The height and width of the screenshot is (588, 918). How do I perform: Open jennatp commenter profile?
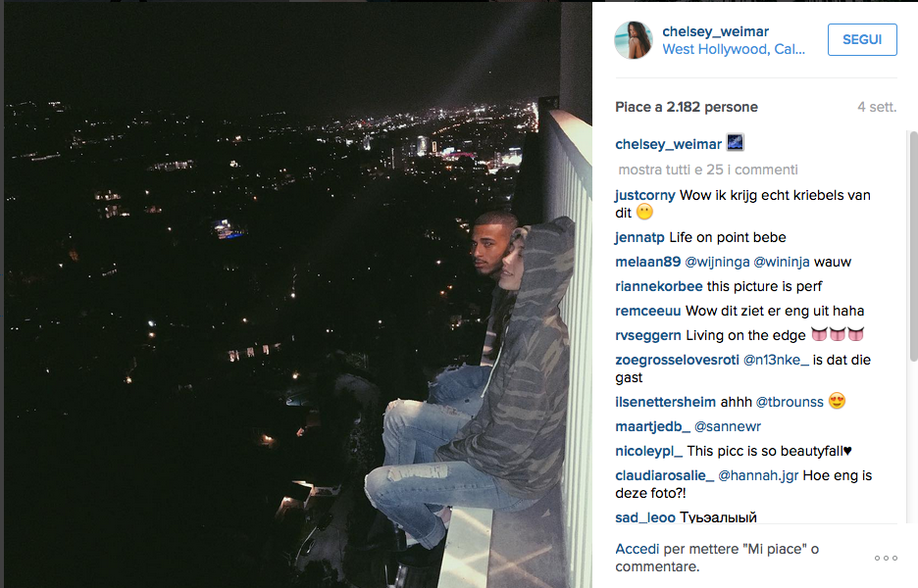click(x=639, y=237)
